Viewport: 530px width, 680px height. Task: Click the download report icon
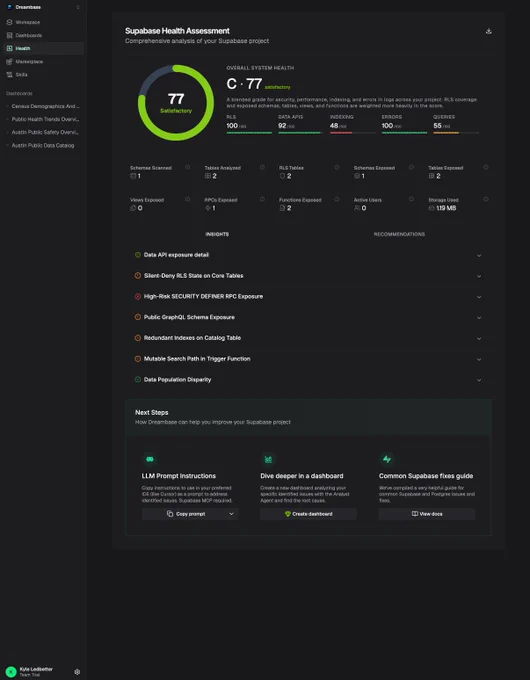(x=489, y=31)
